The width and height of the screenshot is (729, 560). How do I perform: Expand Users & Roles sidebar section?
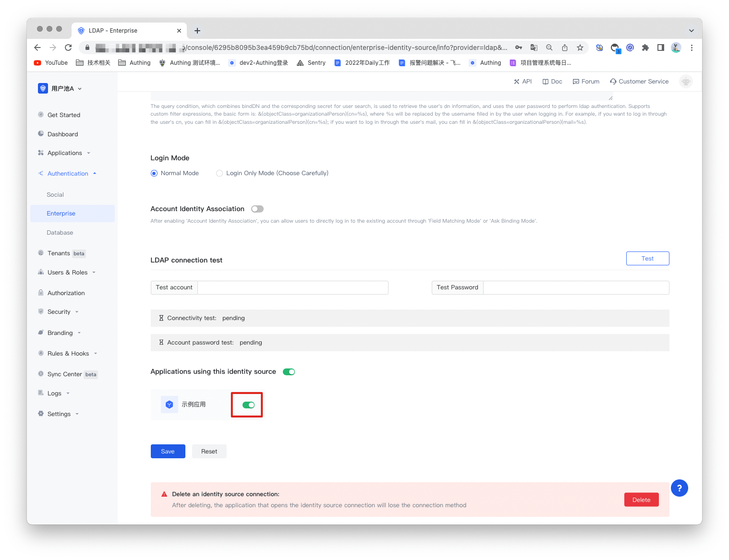click(x=68, y=273)
